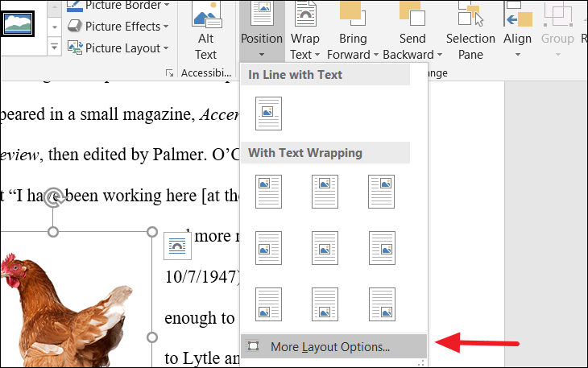Image resolution: width=588 pixels, height=368 pixels.
Task: Choose top center with square wrapping position
Action: 325,192
